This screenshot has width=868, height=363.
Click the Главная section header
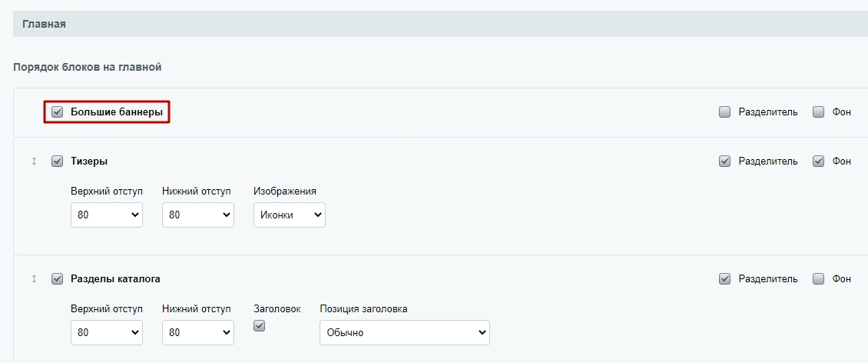click(x=440, y=25)
